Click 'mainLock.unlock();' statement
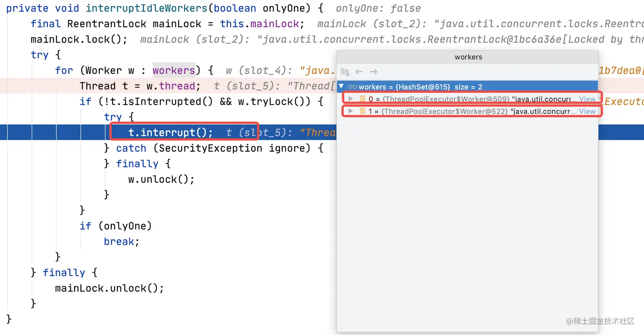This screenshot has width=644, height=335. (109, 288)
